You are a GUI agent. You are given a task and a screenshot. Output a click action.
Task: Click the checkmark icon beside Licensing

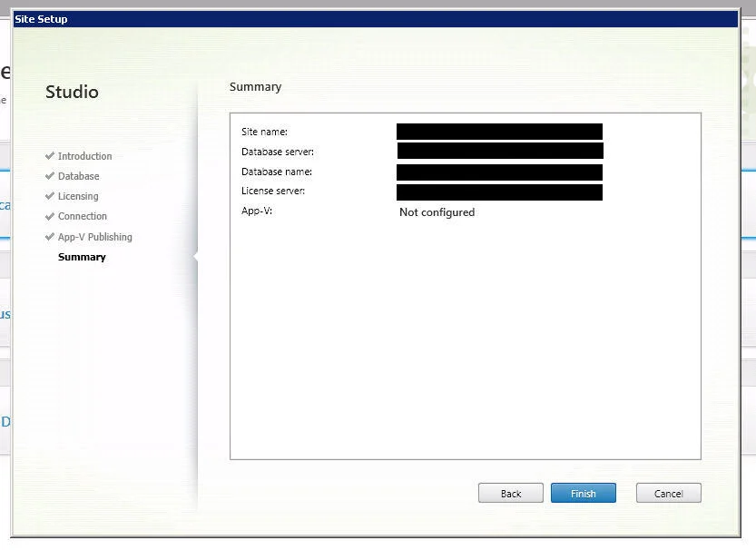coord(50,196)
